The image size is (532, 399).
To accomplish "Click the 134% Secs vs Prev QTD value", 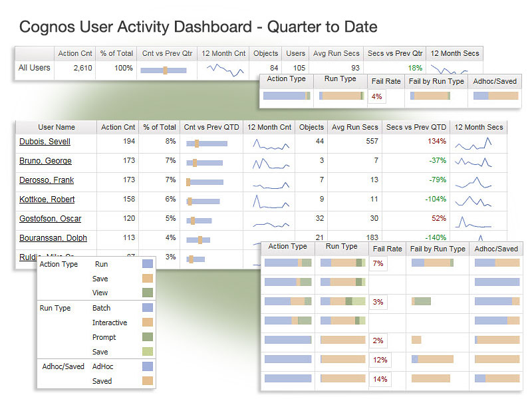I will tap(437, 141).
